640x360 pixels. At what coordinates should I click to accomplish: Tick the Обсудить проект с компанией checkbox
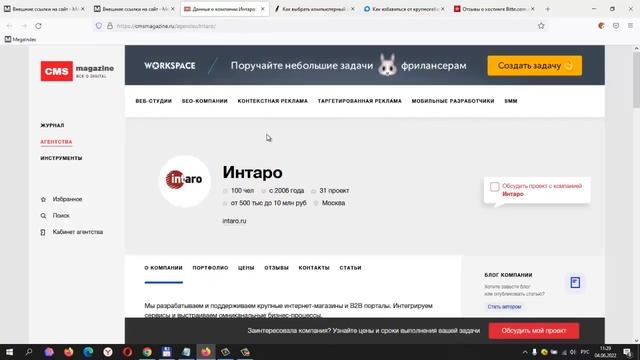coord(495,187)
